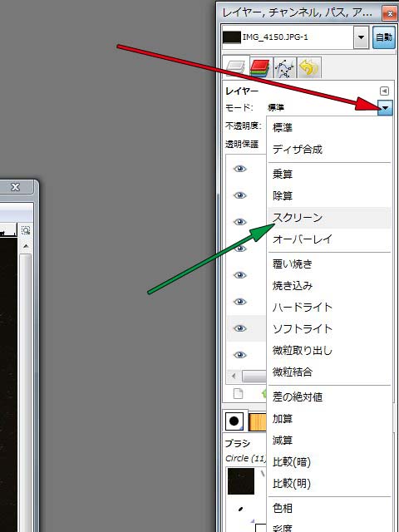The height and width of the screenshot is (532, 399).
Task: Open the Paths tab icon
Action: (285, 67)
